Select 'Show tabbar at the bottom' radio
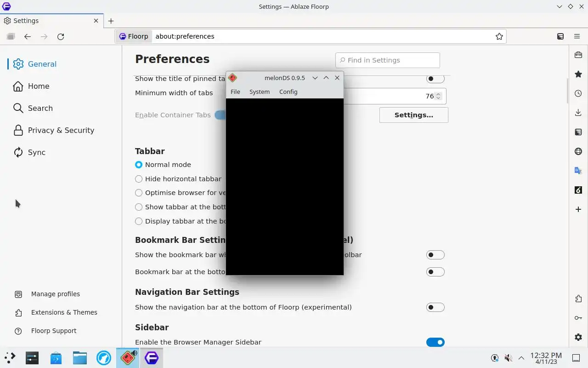The height and width of the screenshot is (368, 588). pyautogui.click(x=139, y=207)
